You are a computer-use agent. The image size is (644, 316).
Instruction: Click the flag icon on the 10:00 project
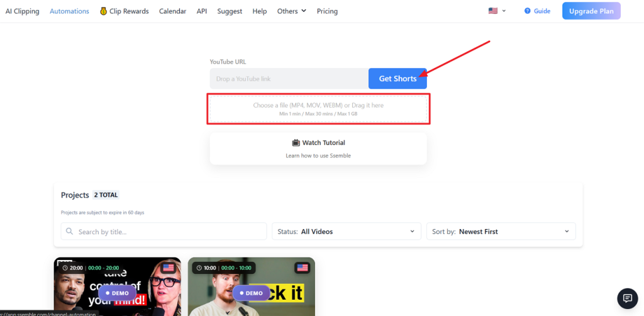click(303, 268)
